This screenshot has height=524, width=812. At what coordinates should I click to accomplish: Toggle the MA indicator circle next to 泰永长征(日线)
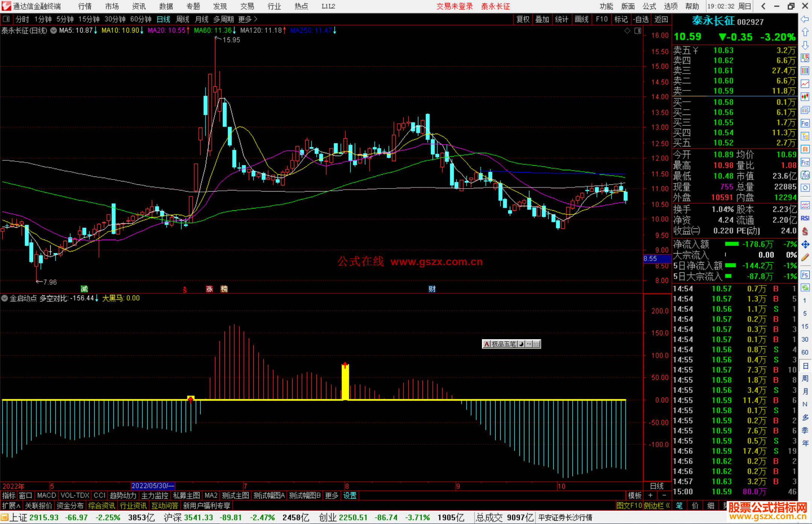point(54,30)
